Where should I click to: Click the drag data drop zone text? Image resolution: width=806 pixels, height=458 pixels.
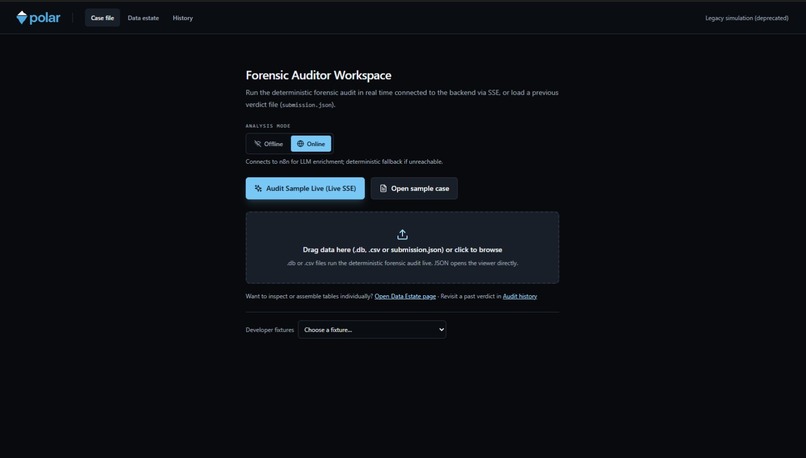click(402, 250)
